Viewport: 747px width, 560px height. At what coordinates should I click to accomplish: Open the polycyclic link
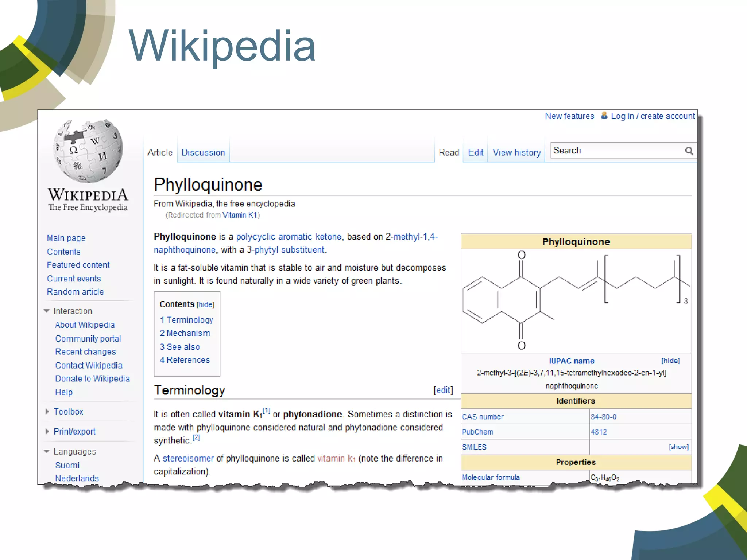(x=256, y=237)
